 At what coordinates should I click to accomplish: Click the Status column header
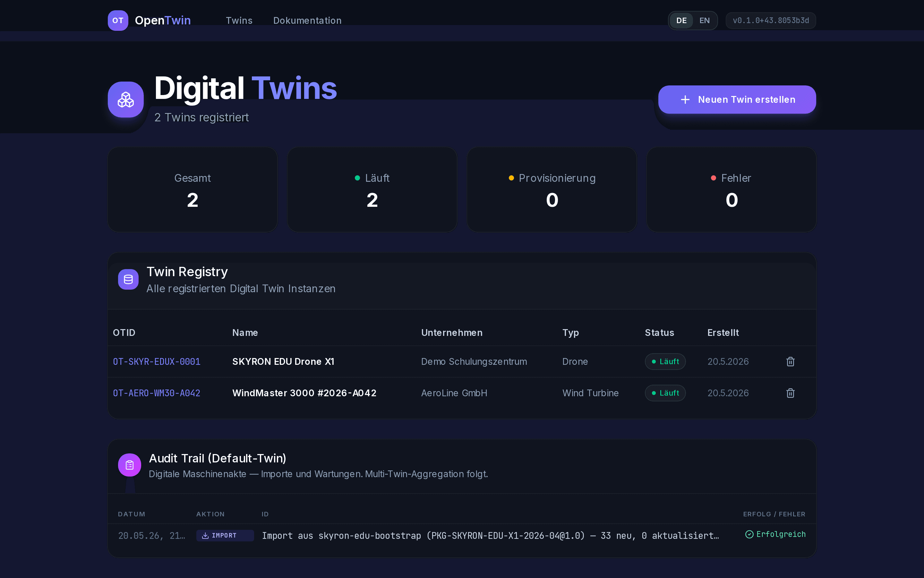tap(659, 333)
